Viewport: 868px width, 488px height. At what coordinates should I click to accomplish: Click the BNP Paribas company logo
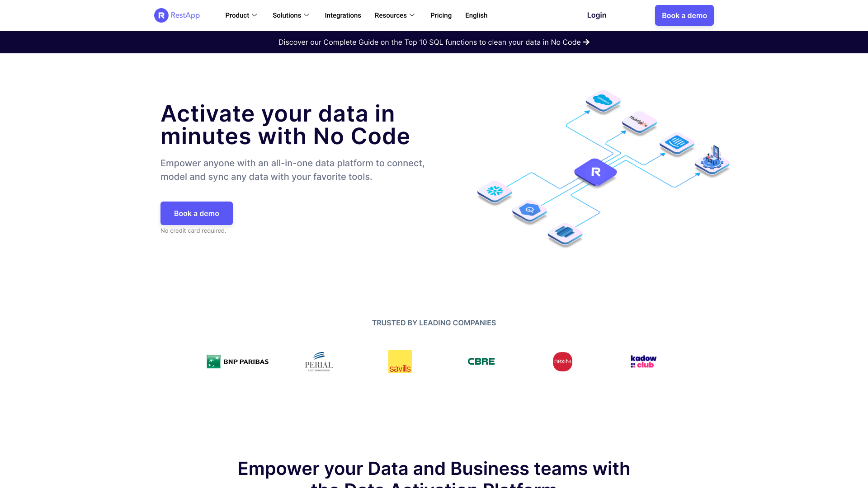[x=237, y=361]
